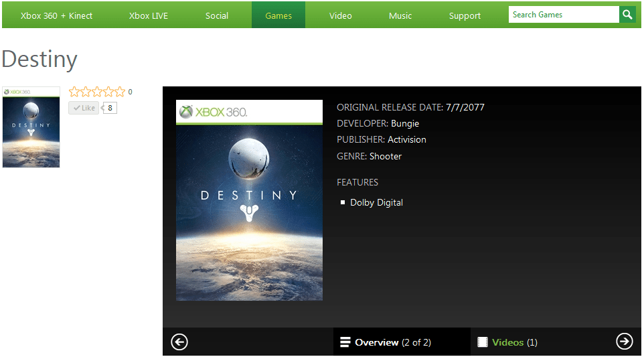Click the genre value Shooter

point(385,156)
